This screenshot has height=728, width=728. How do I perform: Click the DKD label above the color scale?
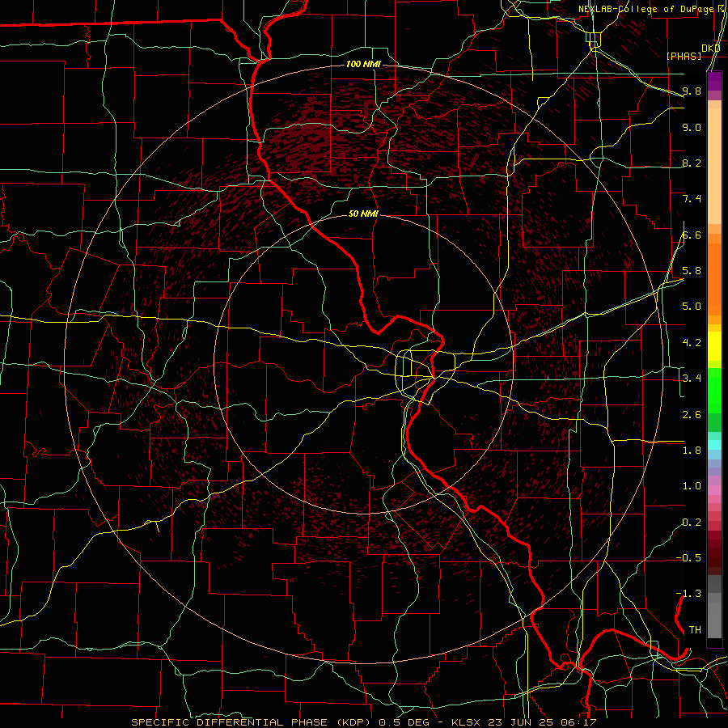coord(711,48)
